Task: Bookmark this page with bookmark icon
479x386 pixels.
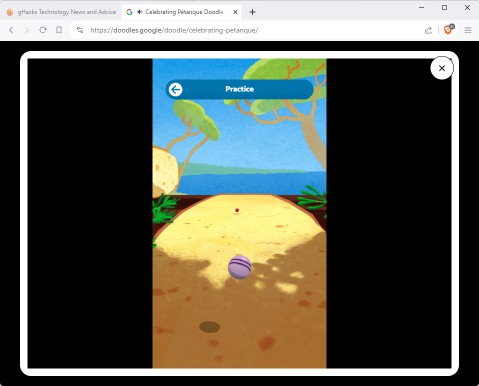Action: click(x=59, y=30)
